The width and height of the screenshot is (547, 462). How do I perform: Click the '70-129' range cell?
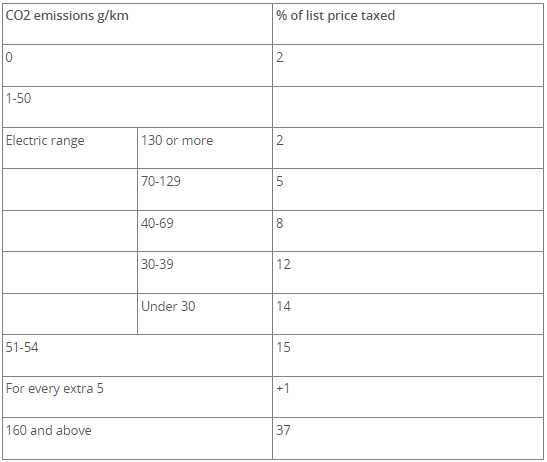205,190
